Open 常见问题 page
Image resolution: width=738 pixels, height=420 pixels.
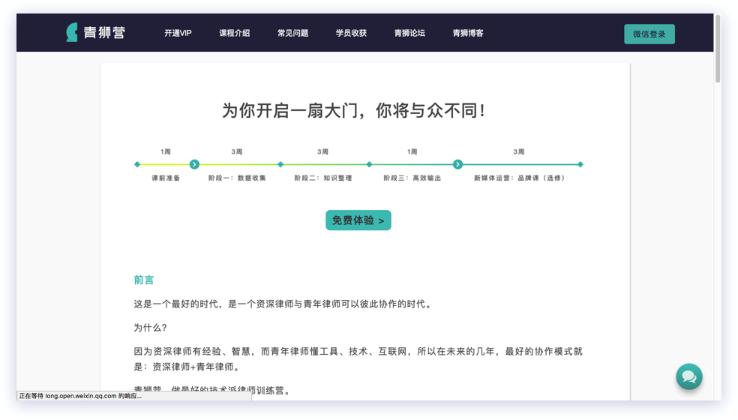(x=293, y=33)
